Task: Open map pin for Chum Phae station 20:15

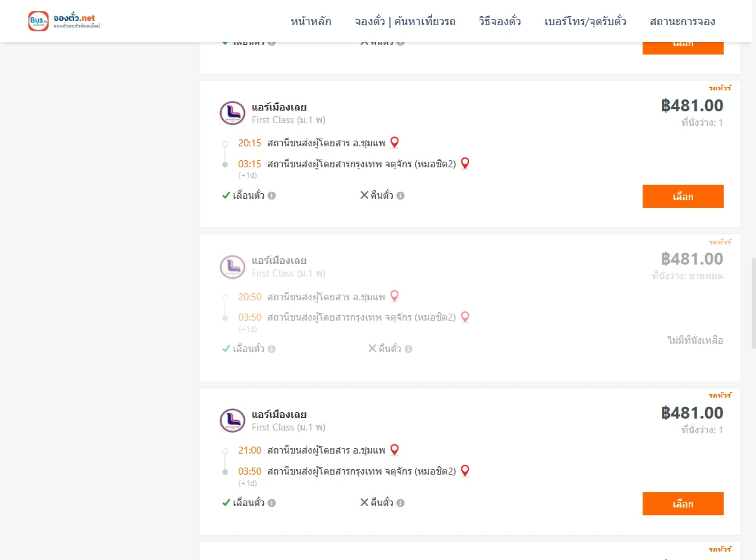Action: (394, 142)
